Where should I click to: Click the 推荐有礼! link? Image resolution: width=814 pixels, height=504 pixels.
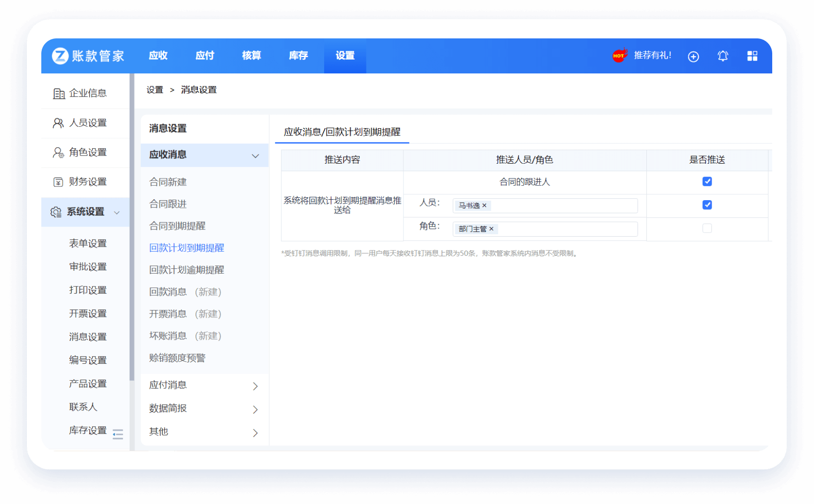click(652, 56)
